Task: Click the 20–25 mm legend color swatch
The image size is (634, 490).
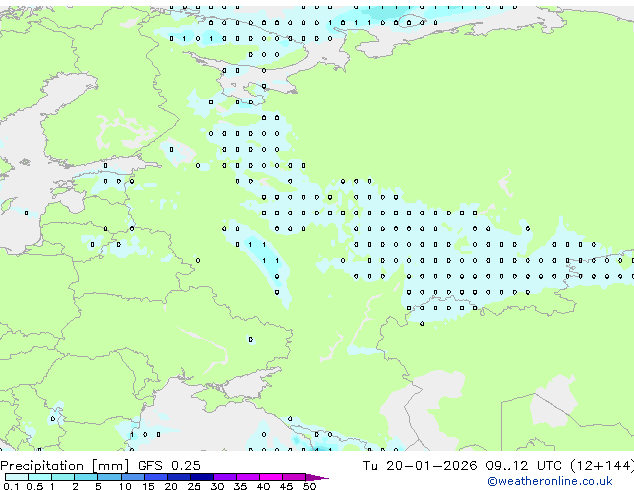Action: click(178, 477)
